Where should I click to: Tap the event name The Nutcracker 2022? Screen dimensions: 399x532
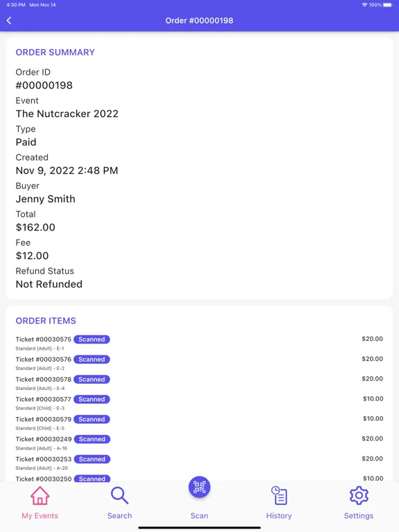(66, 114)
